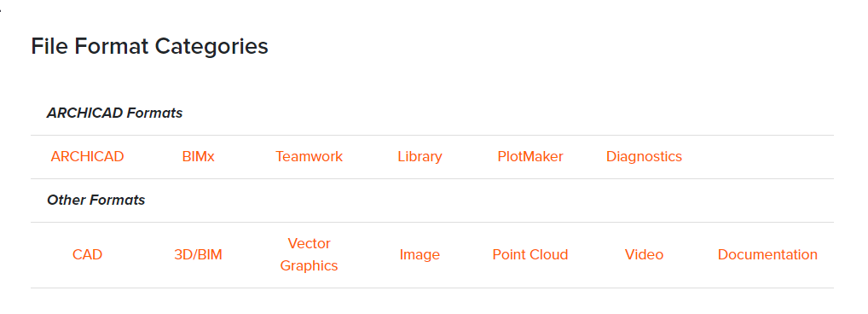Click the divider line beneath ARCHICAD Formats heading
This screenshot has width=868, height=314.
tap(431, 135)
